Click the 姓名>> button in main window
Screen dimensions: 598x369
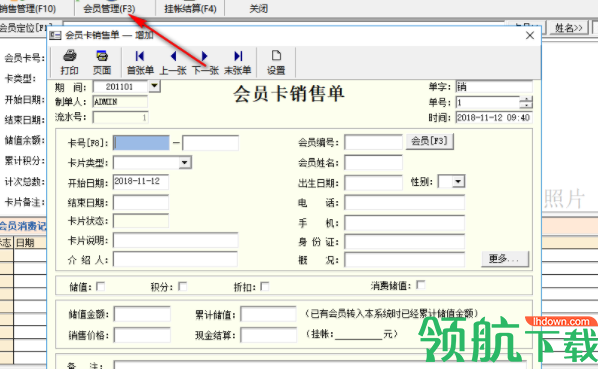click(x=568, y=28)
